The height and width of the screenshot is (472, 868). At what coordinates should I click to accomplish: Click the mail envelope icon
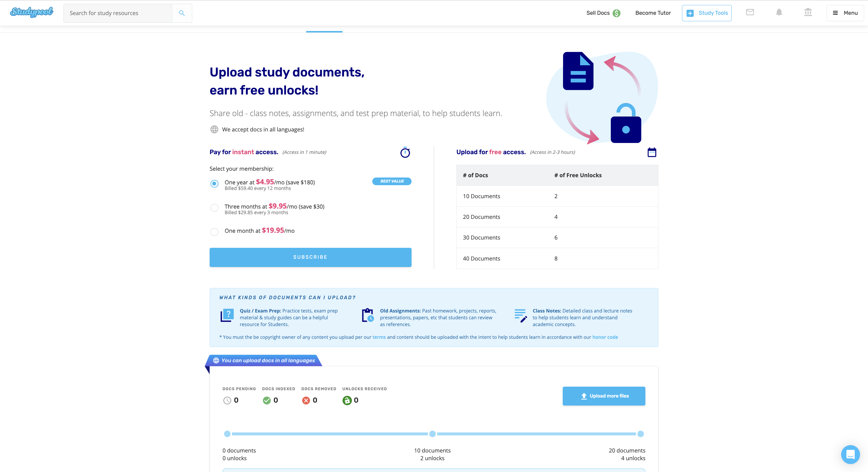[x=750, y=13]
